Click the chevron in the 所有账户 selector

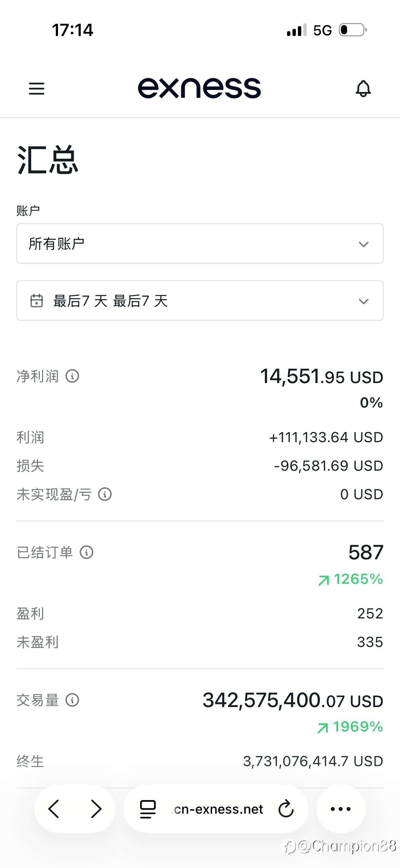click(x=363, y=244)
